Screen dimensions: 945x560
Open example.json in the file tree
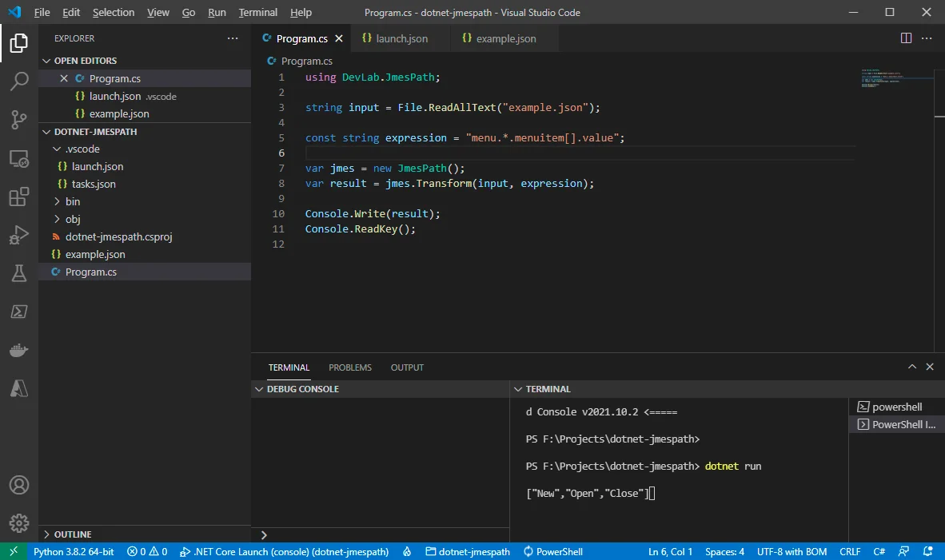tap(95, 254)
